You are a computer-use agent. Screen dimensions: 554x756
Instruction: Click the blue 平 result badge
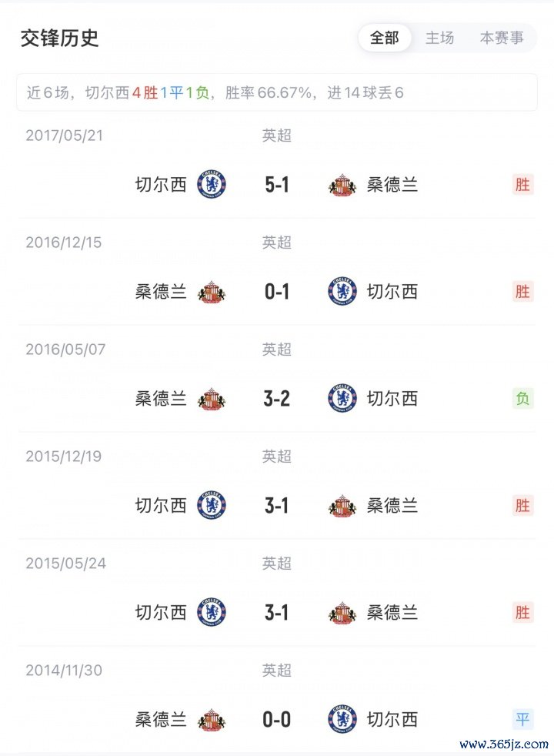pyautogui.click(x=522, y=720)
